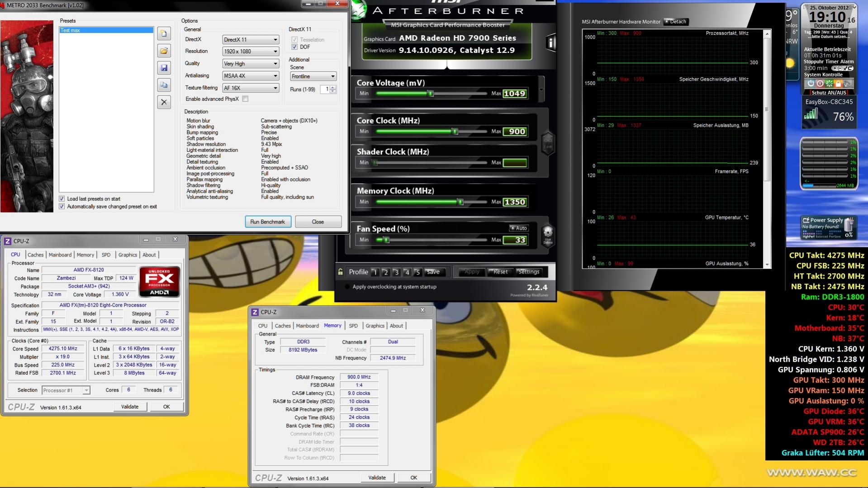The width and height of the screenshot is (868, 488).
Task: Open the Scene dropdown showing Frontline
Action: pyautogui.click(x=313, y=76)
